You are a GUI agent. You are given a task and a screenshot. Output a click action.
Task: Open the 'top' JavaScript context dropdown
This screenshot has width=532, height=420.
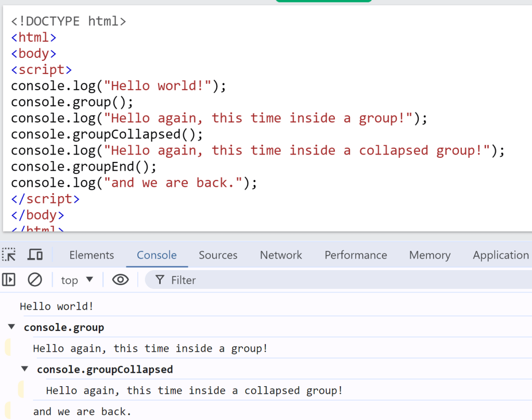click(77, 280)
